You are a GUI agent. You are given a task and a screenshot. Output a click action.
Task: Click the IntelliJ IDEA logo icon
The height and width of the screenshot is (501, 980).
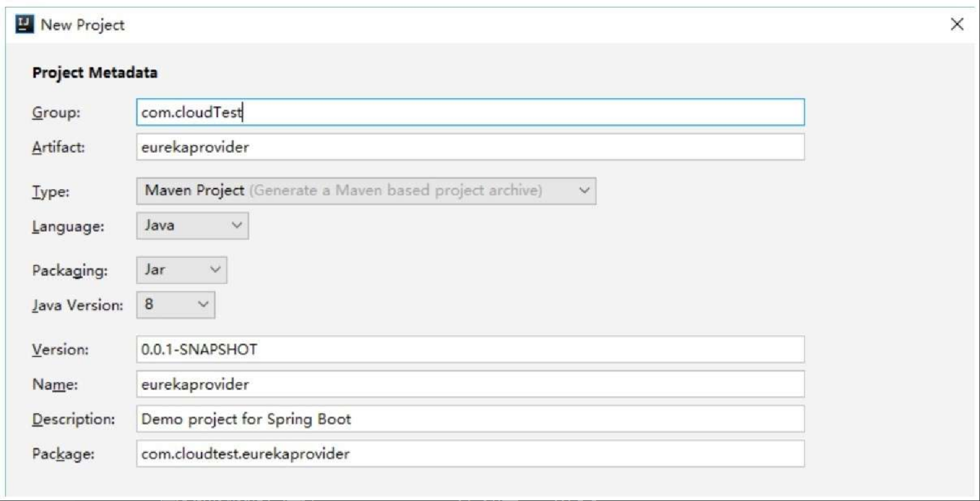(x=24, y=24)
